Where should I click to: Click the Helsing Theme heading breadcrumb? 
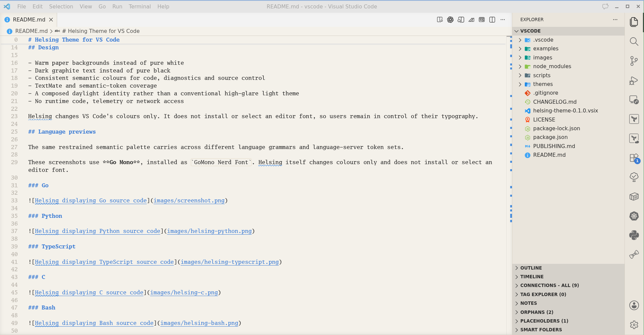101,31
